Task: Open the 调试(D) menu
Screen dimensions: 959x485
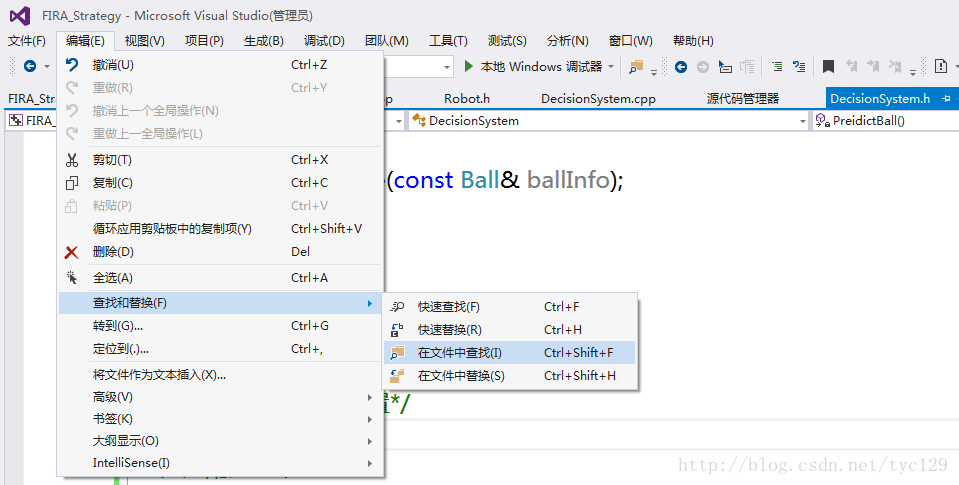Action: 324,41
